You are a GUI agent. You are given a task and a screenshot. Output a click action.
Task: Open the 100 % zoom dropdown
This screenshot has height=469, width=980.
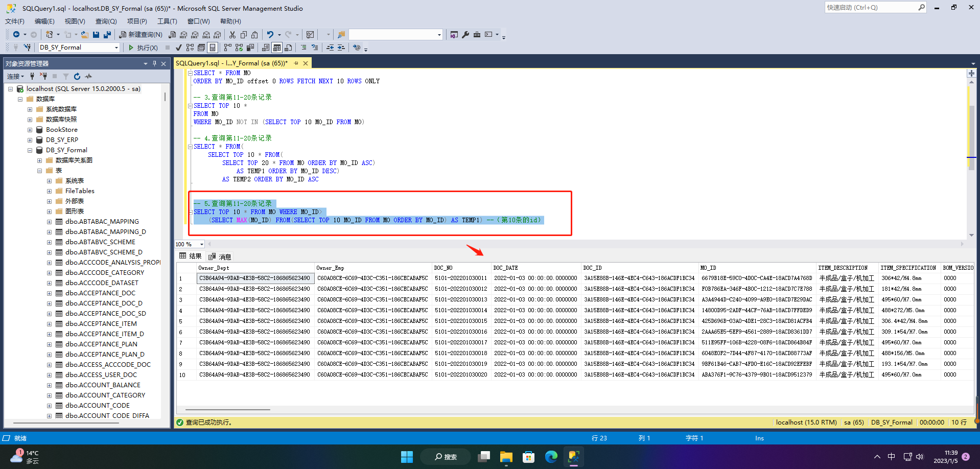202,244
